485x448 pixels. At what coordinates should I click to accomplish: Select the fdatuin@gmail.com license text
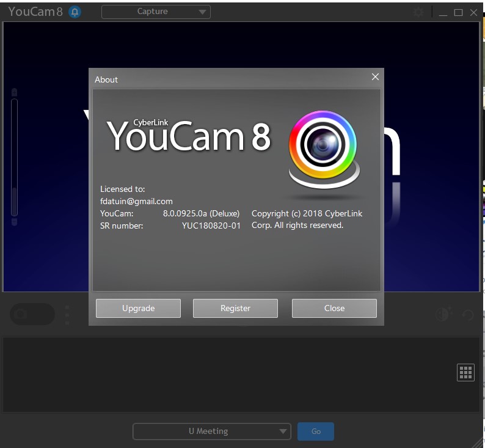click(136, 202)
